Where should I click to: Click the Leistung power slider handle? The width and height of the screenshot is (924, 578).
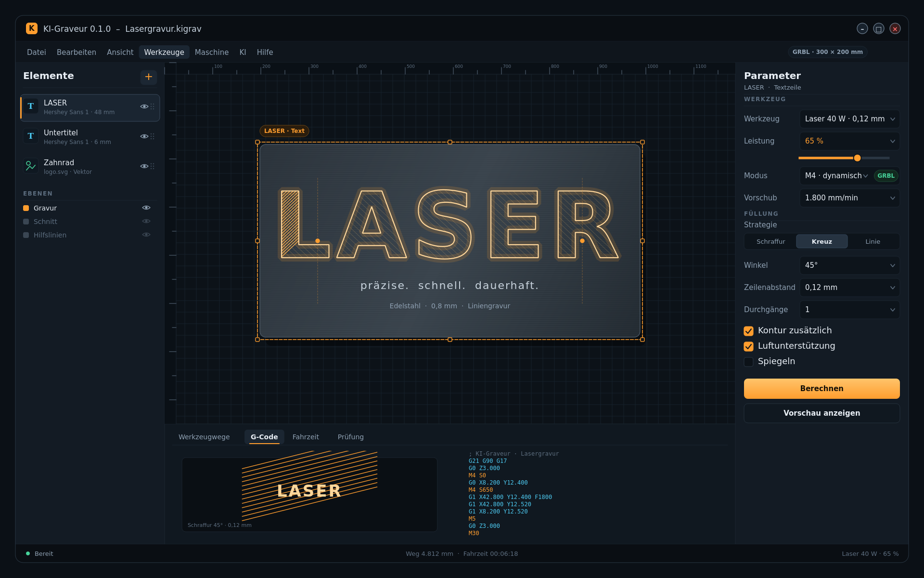(x=857, y=158)
